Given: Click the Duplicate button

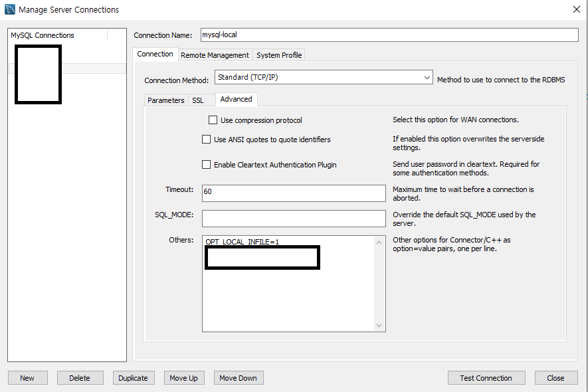Looking at the screenshot, I should point(133,378).
